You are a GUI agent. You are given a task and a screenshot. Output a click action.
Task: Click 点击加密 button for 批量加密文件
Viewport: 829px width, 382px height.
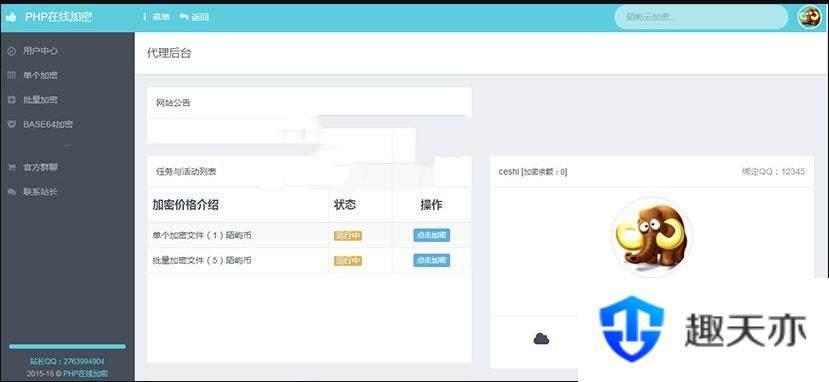[x=431, y=260]
